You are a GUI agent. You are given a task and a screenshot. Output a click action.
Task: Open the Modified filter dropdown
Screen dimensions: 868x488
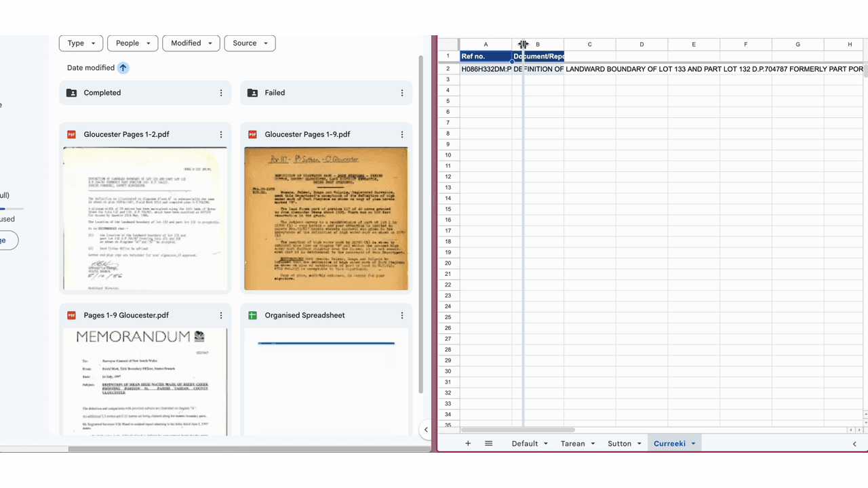pos(191,43)
